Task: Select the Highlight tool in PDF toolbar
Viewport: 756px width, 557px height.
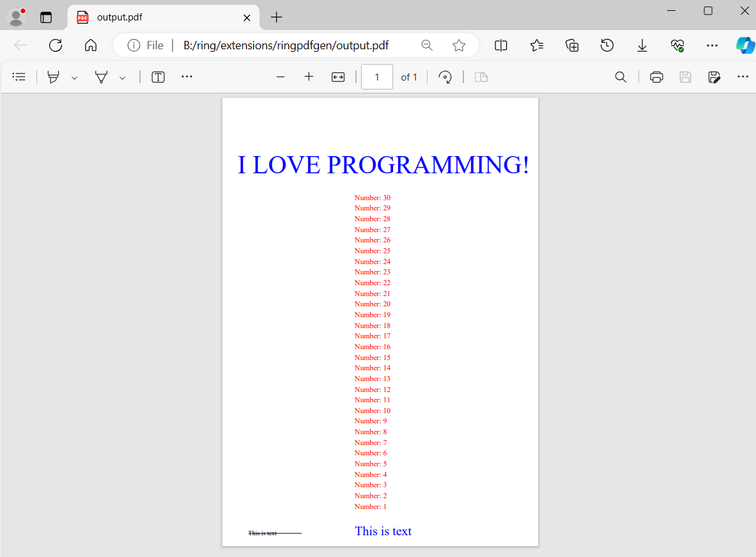Action: (x=54, y=77)
